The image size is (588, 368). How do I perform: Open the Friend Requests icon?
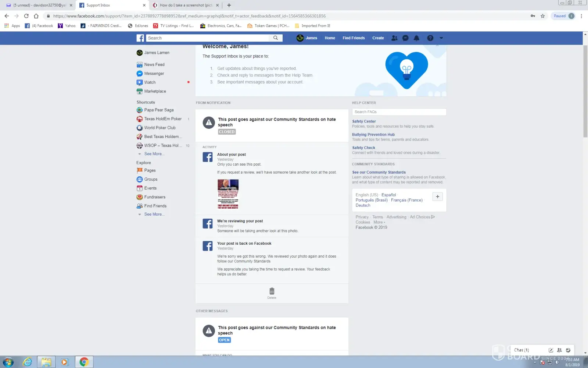pos(394,38)
